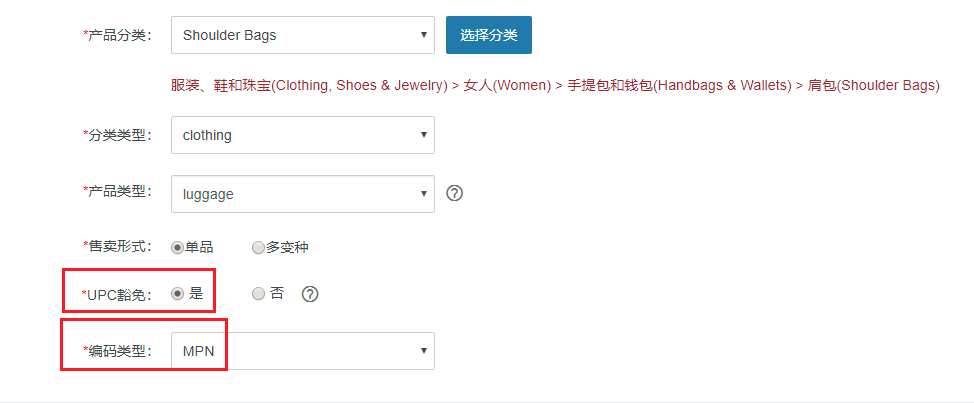Select the 单品 radio button
Image resolution: width=974 pixels, height=403 pixels.
177,248
